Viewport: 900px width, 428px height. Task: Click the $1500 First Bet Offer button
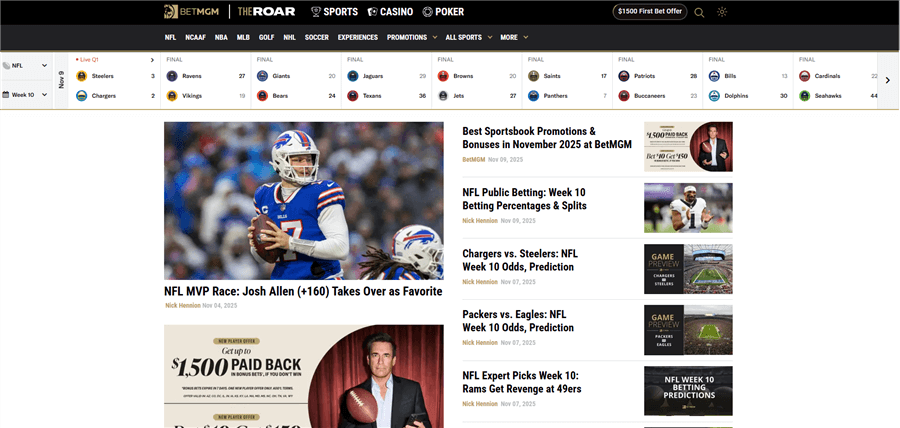pos(649,12)
